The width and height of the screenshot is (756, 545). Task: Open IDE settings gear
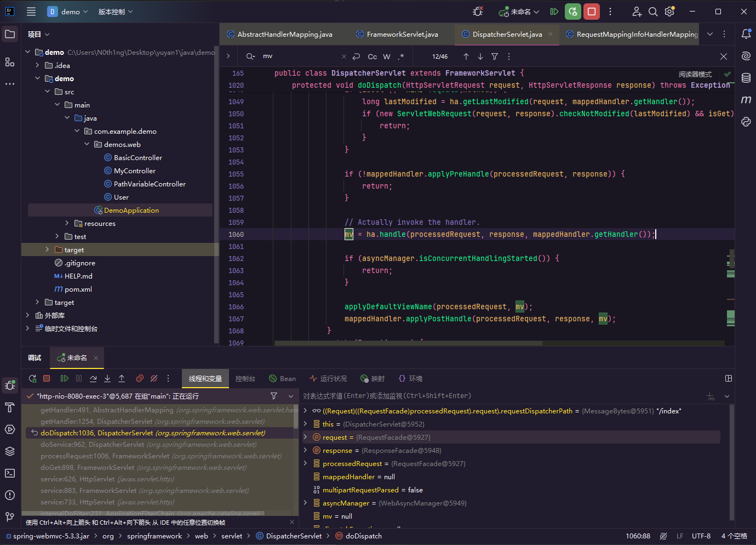point(669,12)
